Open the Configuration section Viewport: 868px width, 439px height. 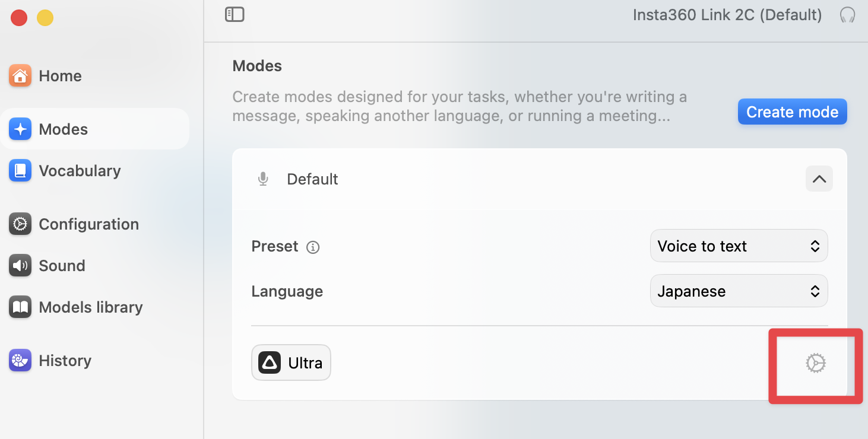[x=88, y=224]
